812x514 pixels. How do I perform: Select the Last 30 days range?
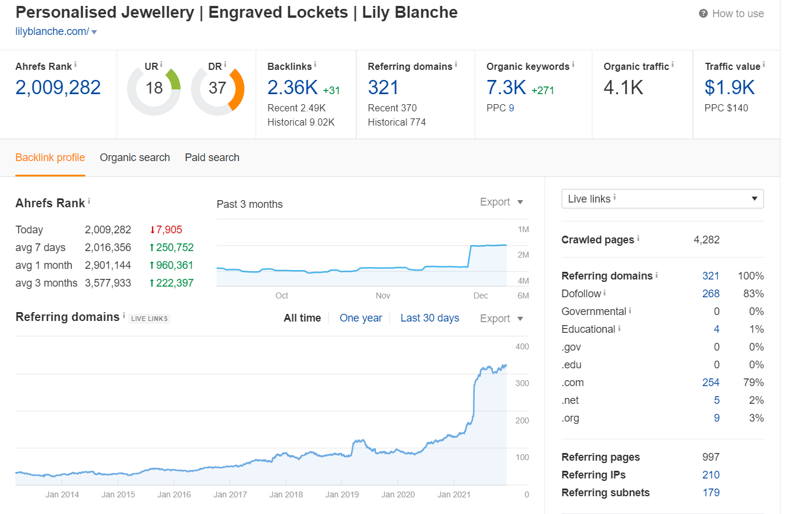pyautogui.click(x=430, y=318)
